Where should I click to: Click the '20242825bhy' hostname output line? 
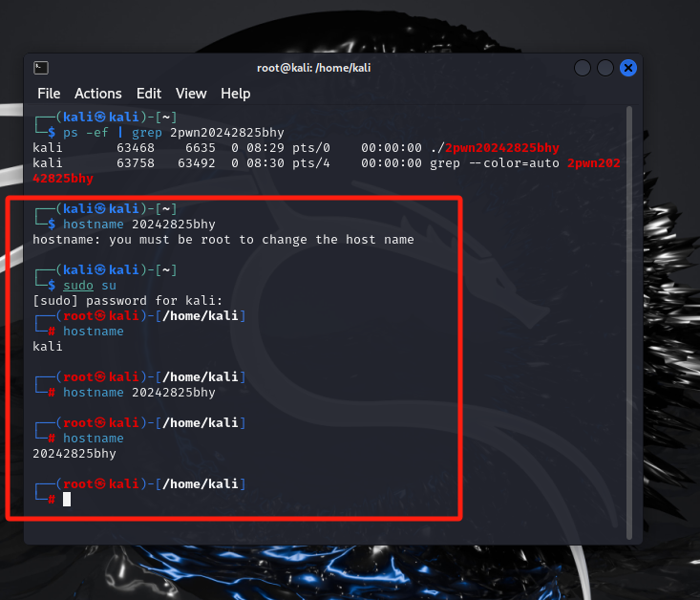click(74, 454)
